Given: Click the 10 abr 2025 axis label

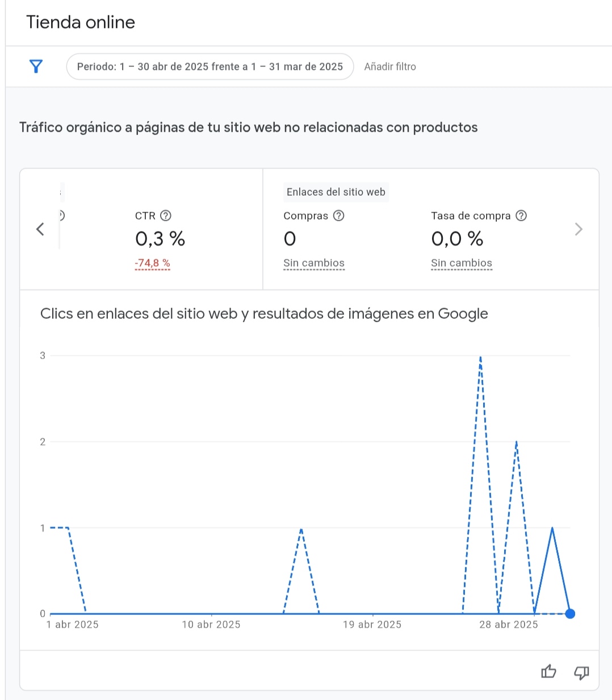Looking at the screenshot, I should tap(211, 625).
